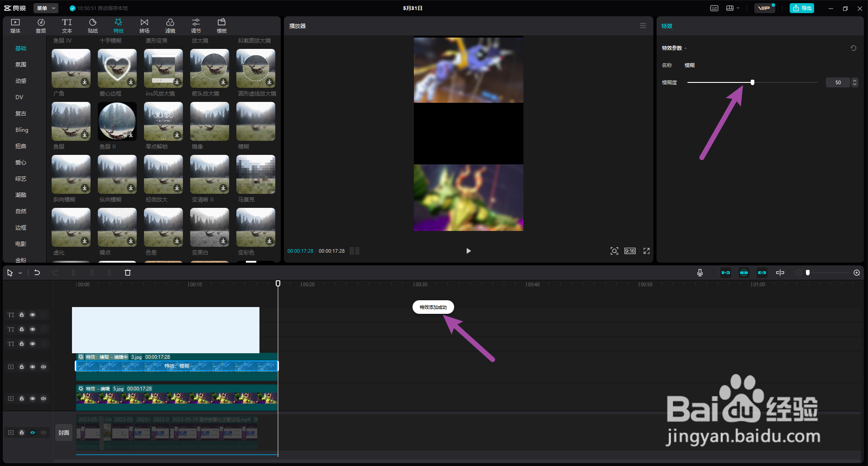Change the 9:16 aspect ratio
868x466 pixels.
[x=630, y=251]
